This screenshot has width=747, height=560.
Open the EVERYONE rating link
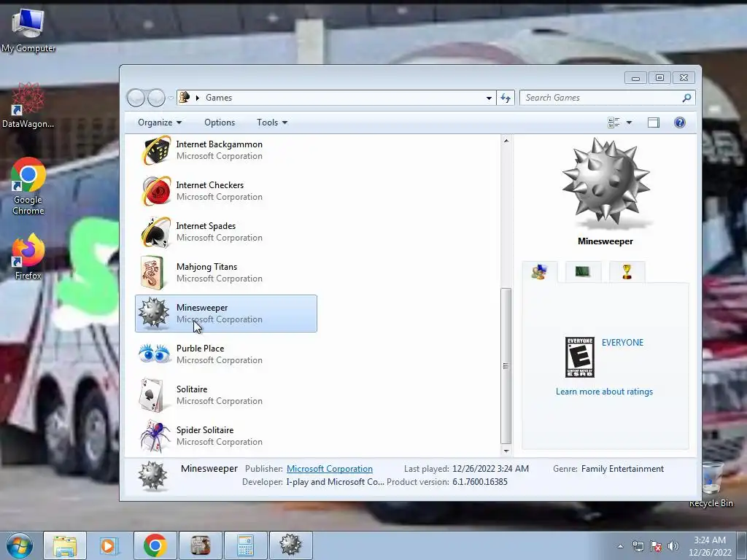(622, 343)
